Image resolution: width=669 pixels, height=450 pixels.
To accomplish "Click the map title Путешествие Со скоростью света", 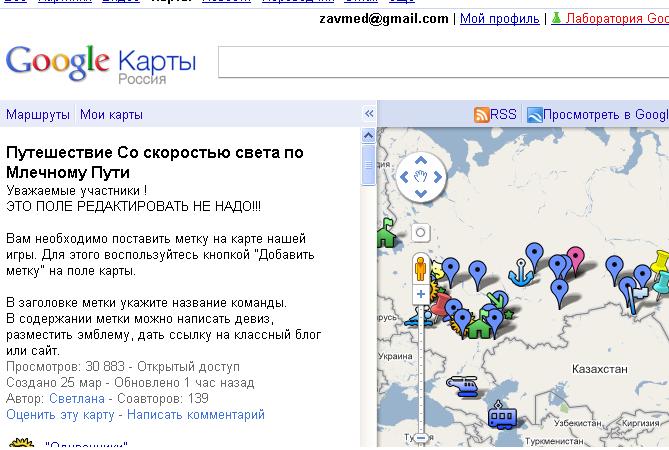I will pos(154,162).
